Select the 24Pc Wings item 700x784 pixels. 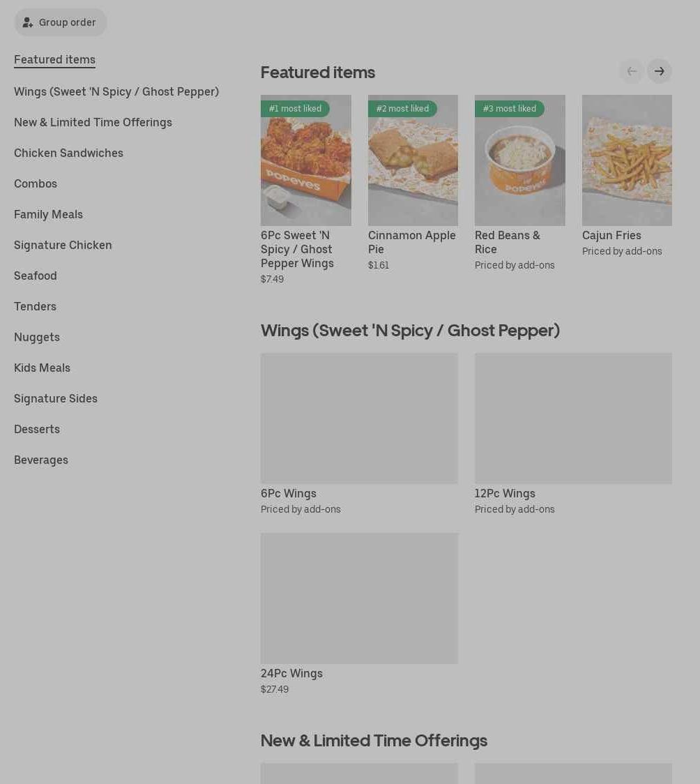coord(359,614)
